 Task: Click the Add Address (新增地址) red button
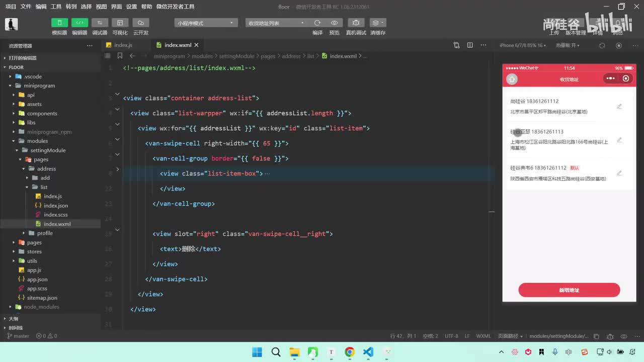pyautogui.click(x=569, y=290)
